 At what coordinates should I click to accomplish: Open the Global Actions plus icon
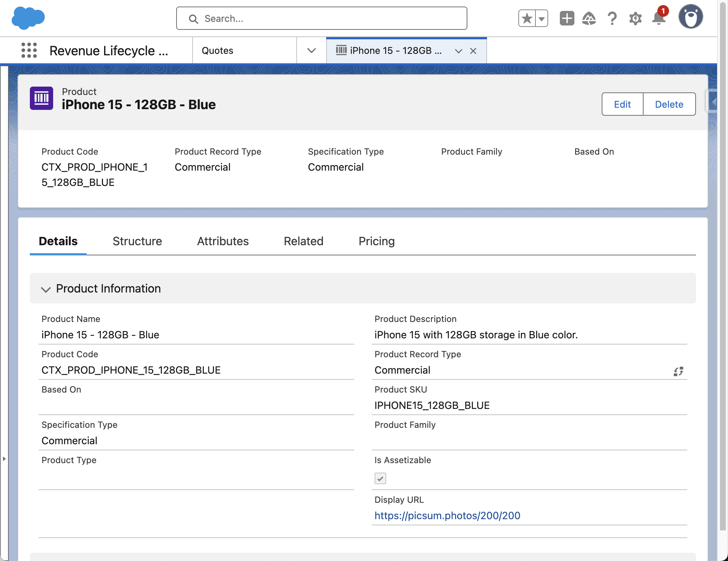567,18
